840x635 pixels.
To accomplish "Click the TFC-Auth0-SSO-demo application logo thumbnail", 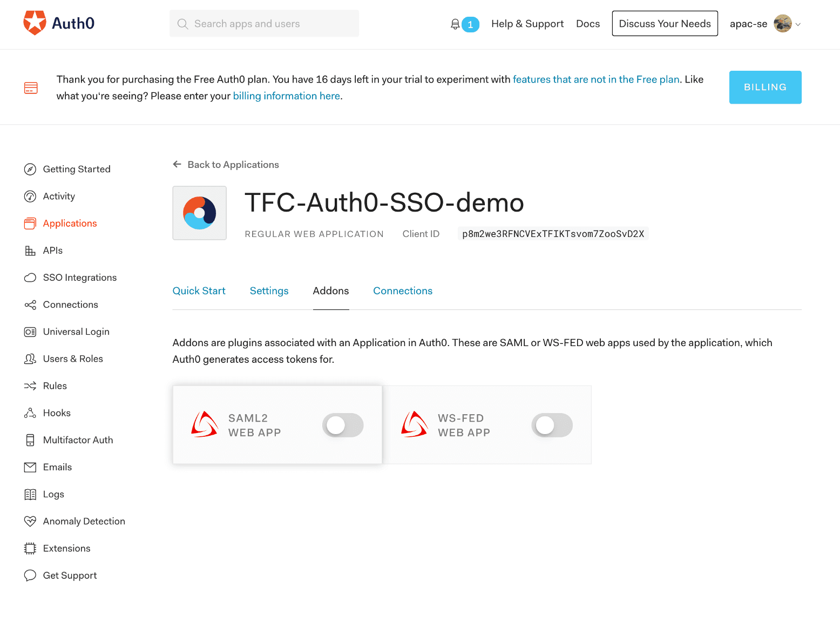I will tap(200, 213).
